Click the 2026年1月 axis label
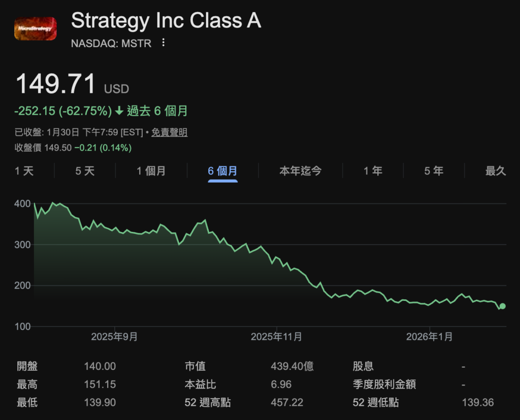The height and width of the screenshot is (420, 520). [x=430, y=337]
